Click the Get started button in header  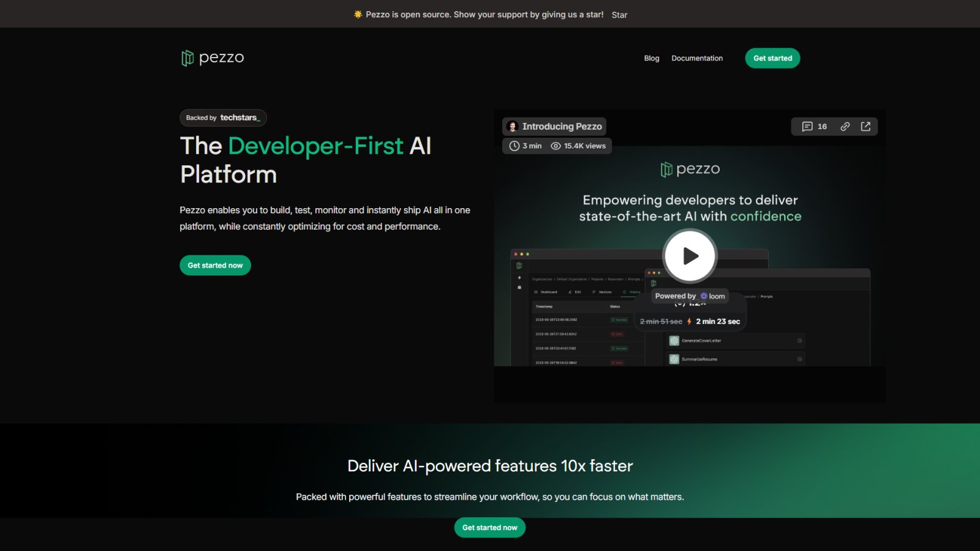pyautogui.click(x=772, y=58)
